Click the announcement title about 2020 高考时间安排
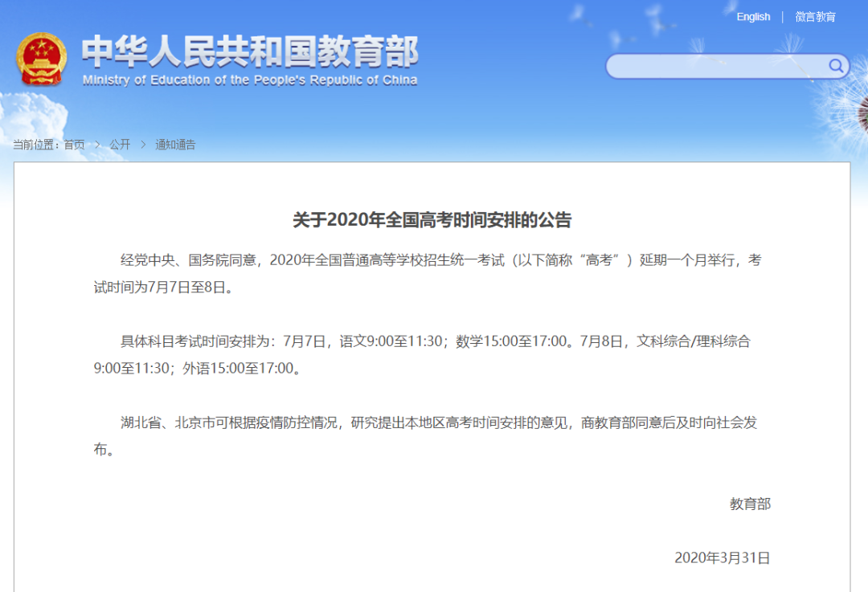Screen dimensions: 868x592 (x=434, y=217)
